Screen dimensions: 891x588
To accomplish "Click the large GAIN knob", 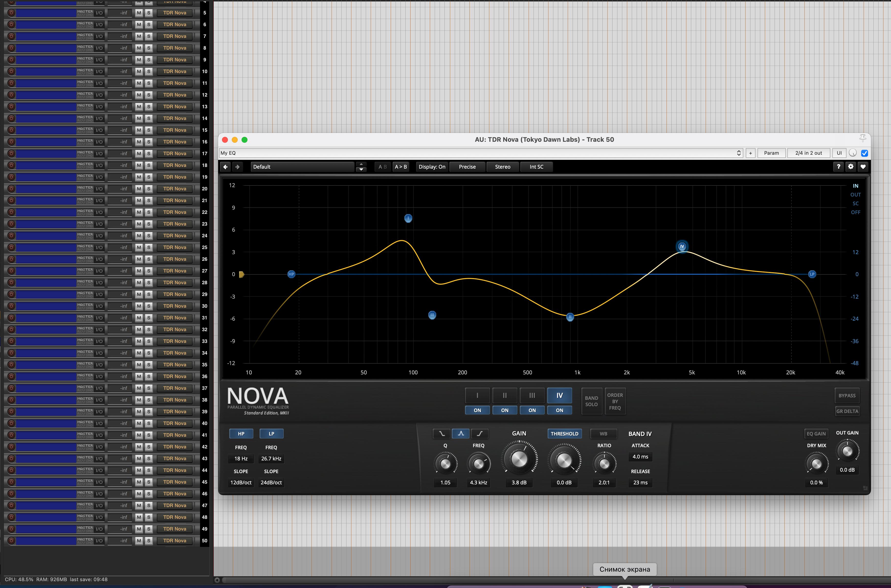I will [519, 459].
